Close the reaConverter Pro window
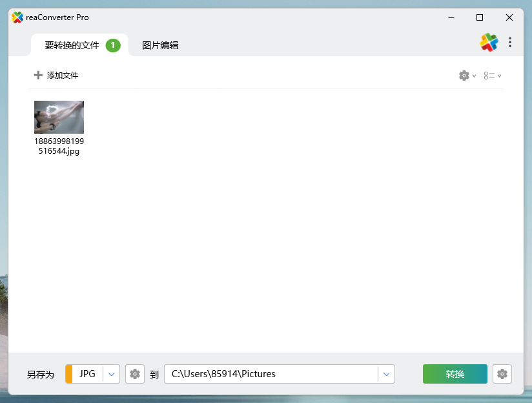 509,17
